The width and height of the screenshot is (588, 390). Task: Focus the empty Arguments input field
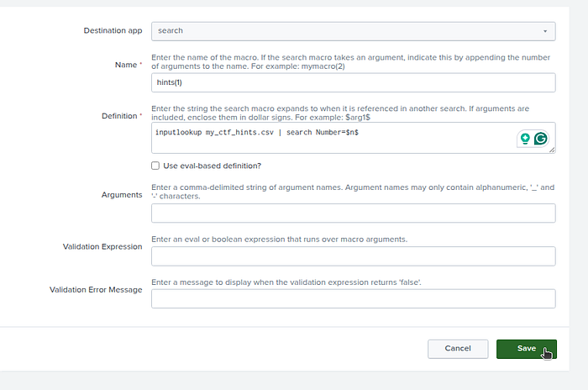click(354, 213)
